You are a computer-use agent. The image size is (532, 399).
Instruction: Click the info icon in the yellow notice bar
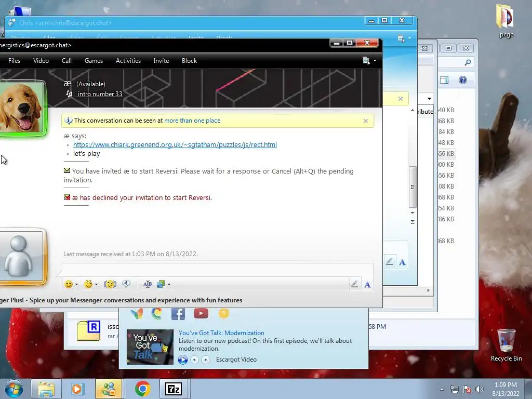[x=69, y=121]
